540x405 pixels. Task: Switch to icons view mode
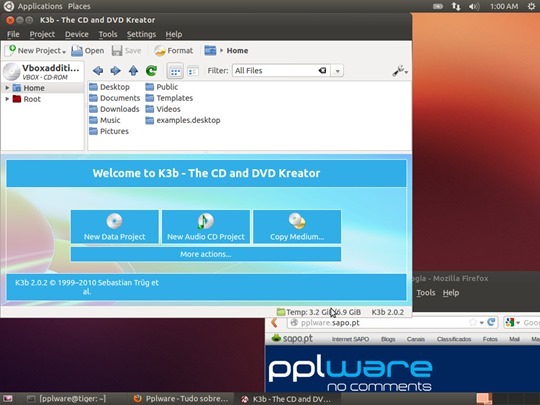click(175, 71)
